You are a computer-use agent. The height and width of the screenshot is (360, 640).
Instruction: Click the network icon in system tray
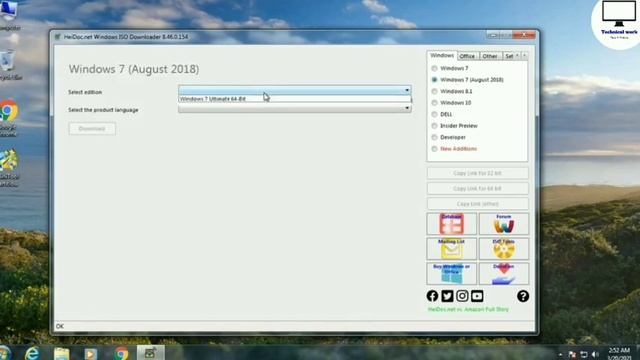click(x=584, y=354)
